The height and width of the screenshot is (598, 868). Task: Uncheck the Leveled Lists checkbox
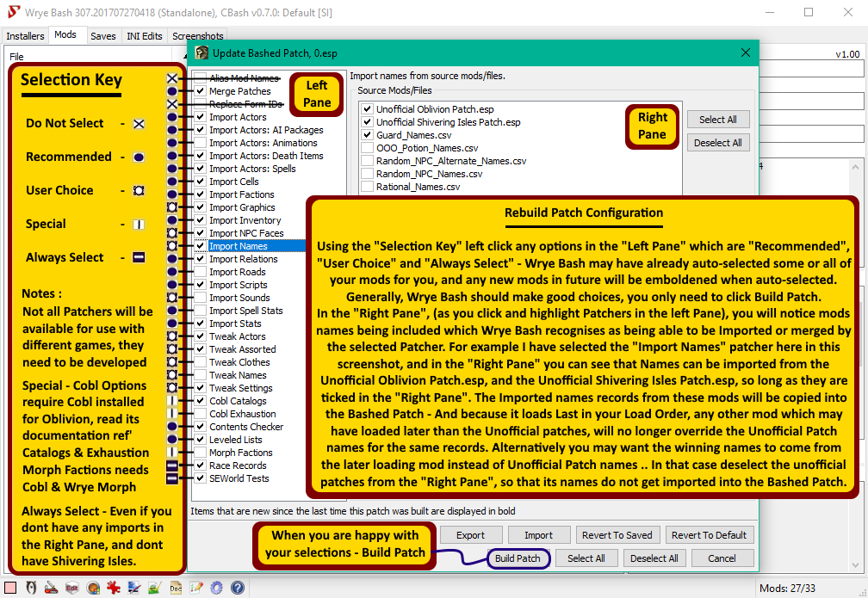pyautogui.click(x=201, y=440)
